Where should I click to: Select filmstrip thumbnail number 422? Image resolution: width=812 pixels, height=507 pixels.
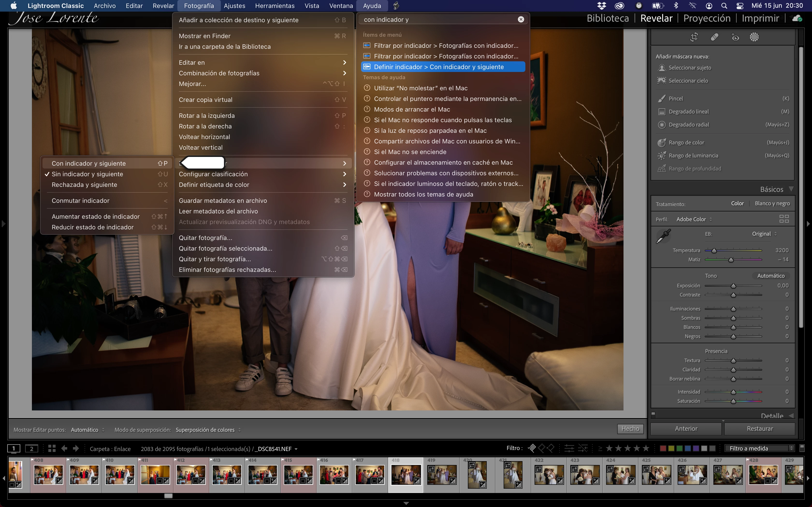549,474
